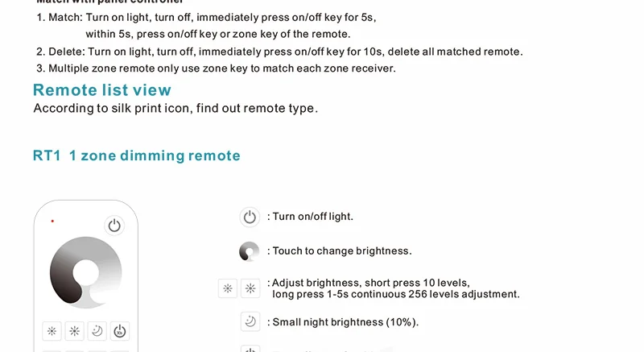Select the remote's brighter sun button
The height and width of the screenshot is (352, 644).
click(74, 331)
